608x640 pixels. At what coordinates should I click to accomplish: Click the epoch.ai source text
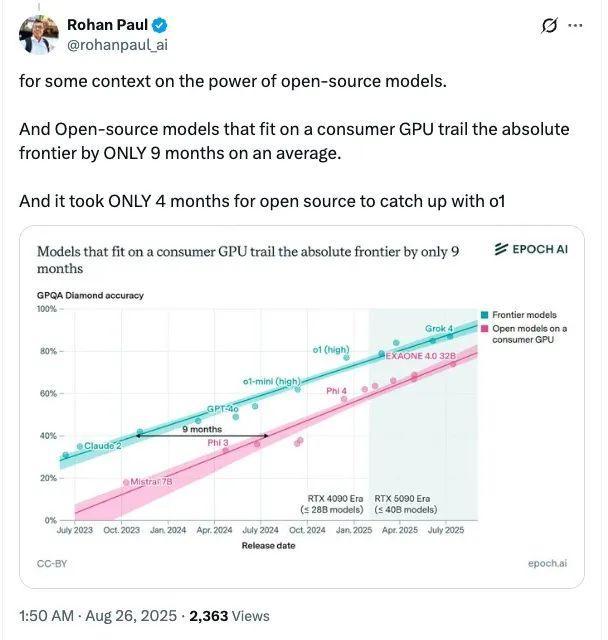(x=547, y=564)
